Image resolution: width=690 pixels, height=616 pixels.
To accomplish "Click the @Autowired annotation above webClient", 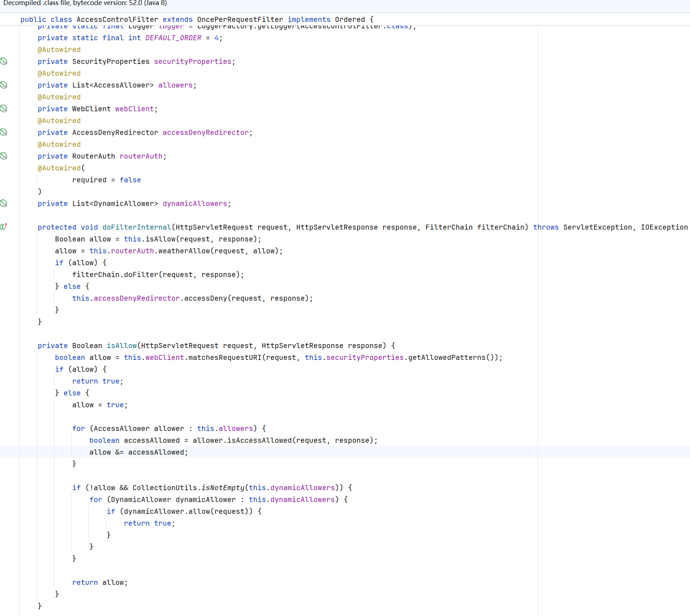I will [59, 97].
